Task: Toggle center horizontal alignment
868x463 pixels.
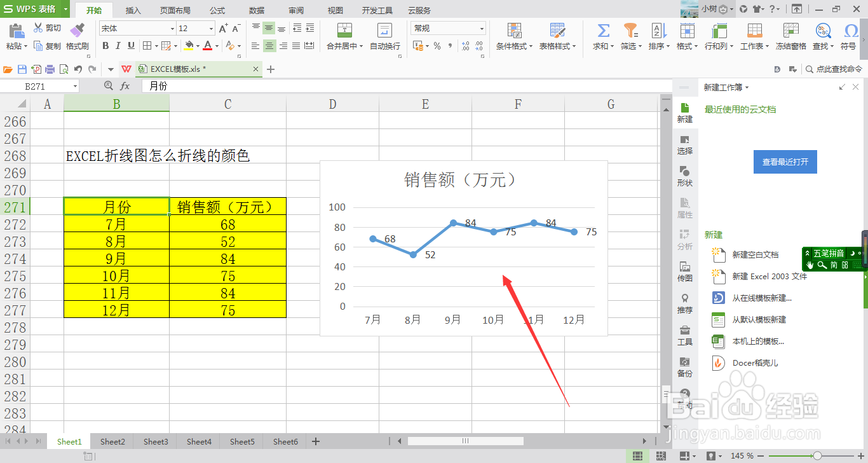Action: pyautogui.click(x=269, y=46)
